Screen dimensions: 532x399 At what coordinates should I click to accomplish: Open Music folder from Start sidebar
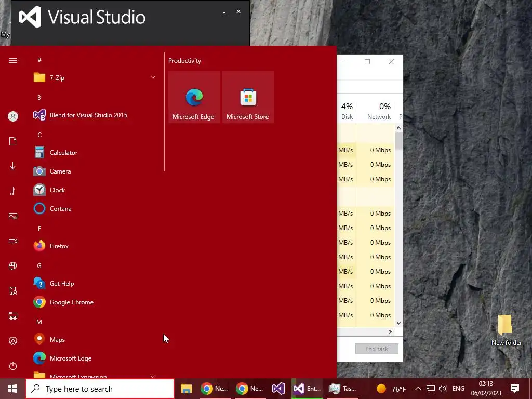point(13,191)
